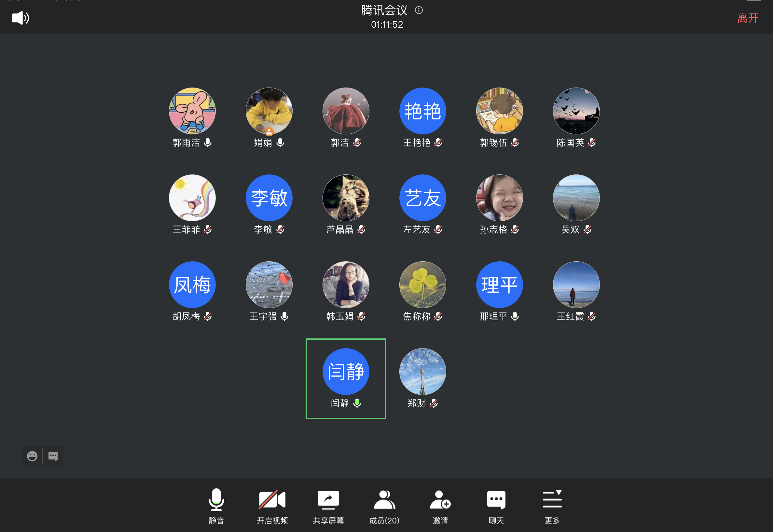Open the bullet comment chat icon
Viewport: 773px width, 532px height.
[x=53, y=456]
